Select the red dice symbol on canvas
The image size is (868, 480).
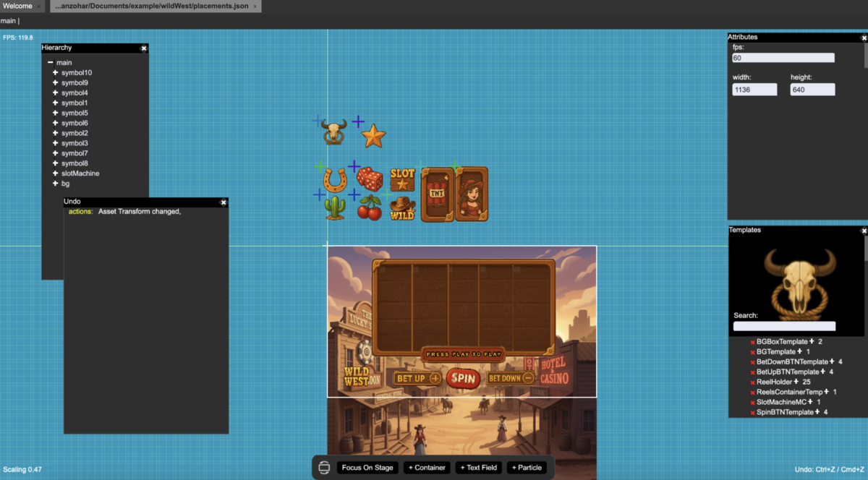point(370,179)
